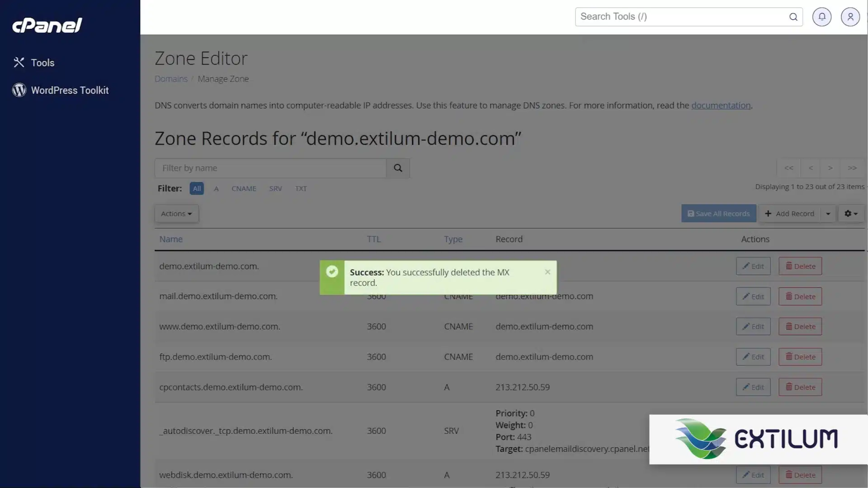The width and height of the screenshot is (868, 488).
Task: Delete the ftp.demo.extilum-demo.com. record
Action: coord(800,357)
